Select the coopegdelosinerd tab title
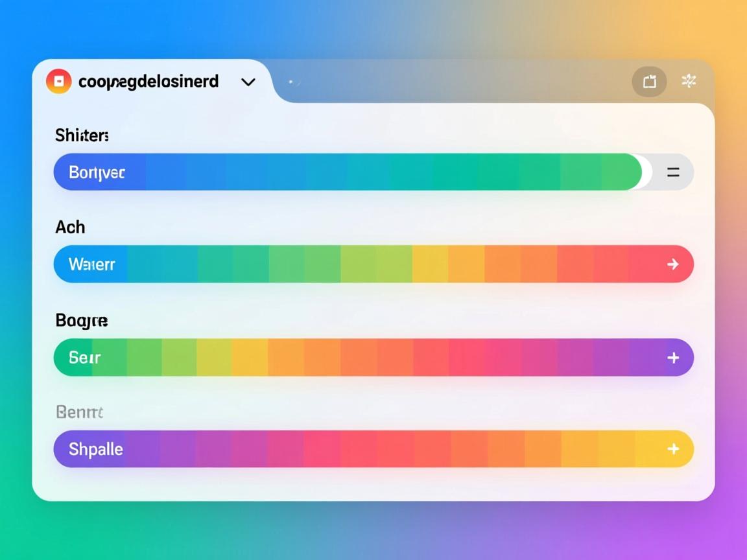747x560 pixels. (x=148, y=82)
